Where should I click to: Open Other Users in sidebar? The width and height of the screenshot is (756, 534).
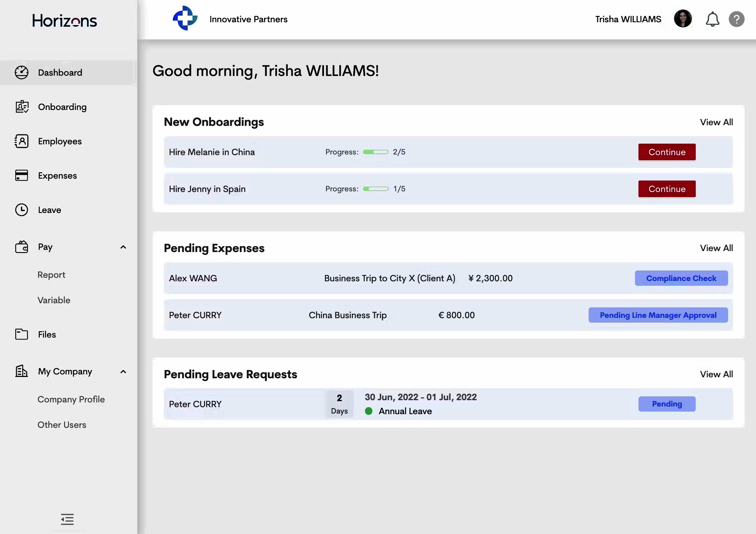[62, 425]
